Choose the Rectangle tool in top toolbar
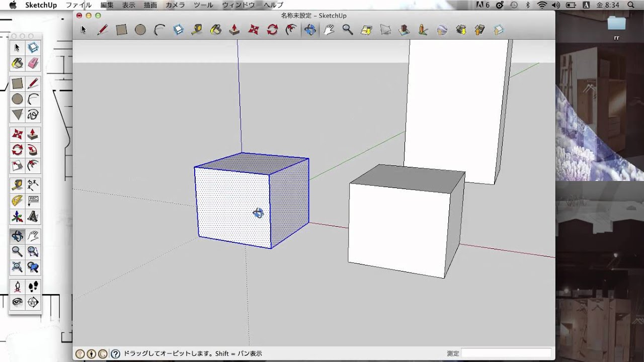 (121, 30)
